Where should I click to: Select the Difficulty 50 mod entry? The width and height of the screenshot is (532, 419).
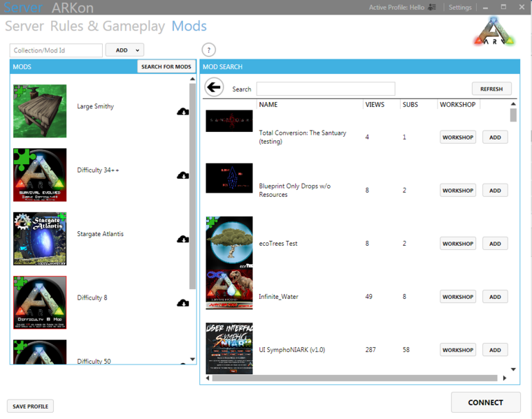pyautogui.click(x=101, y=353)
